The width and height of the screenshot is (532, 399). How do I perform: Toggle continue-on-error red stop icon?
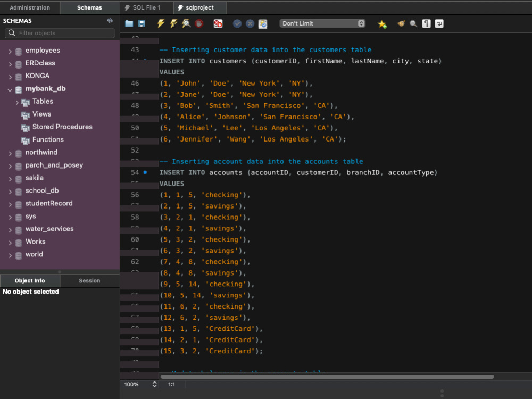[218, 23]
